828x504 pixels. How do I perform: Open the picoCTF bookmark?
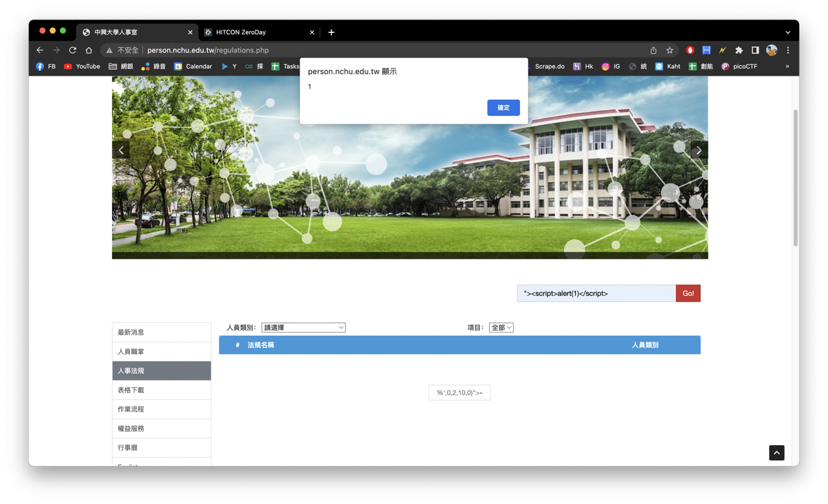click(x=739, y=66)
